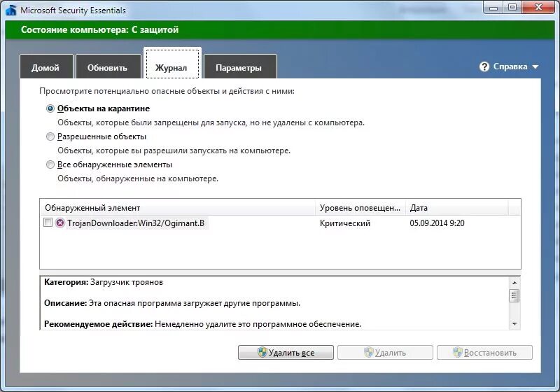
Task: Sort by Уровень оповещения column header
Action: [360, 208]
